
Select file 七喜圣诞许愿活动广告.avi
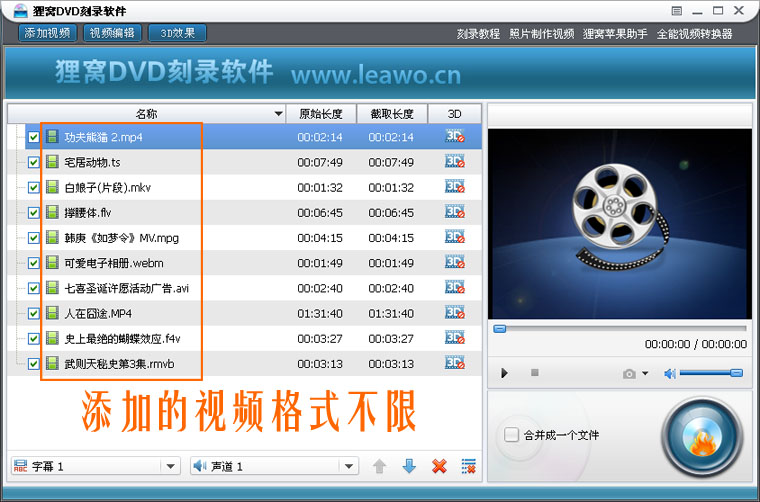coord(127,288)
